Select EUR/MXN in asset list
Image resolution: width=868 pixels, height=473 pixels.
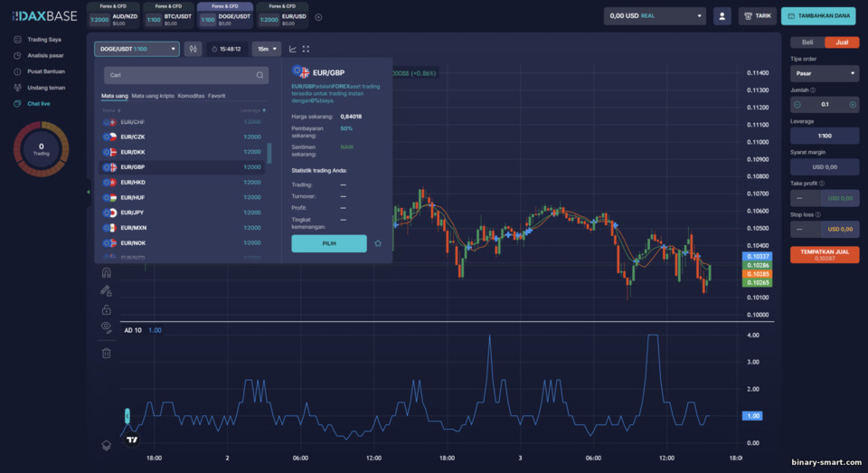pos(182,228)
